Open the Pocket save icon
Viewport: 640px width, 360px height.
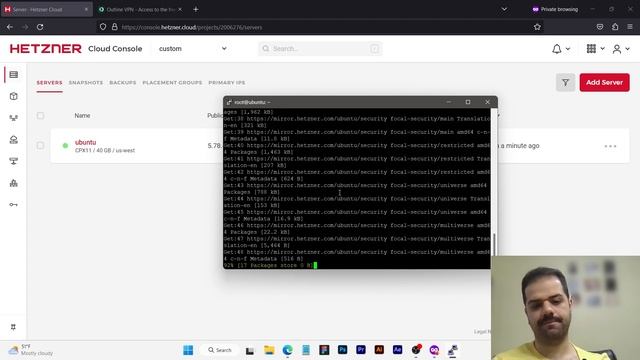click(600, 27)
